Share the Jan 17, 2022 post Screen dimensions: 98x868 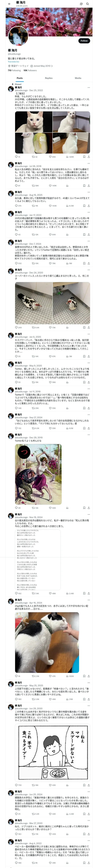(x=89, y=235)
